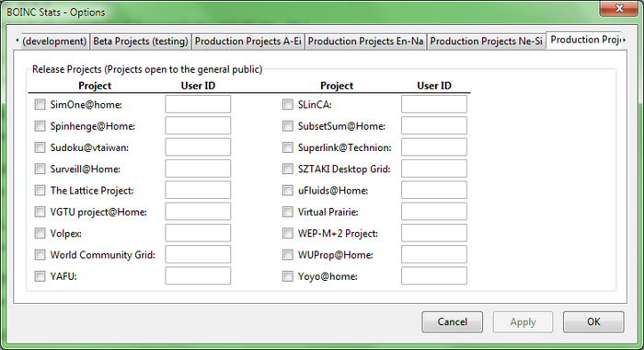Focus the YAFU User ID field
The image size is (644, 350).
(198, 275)
